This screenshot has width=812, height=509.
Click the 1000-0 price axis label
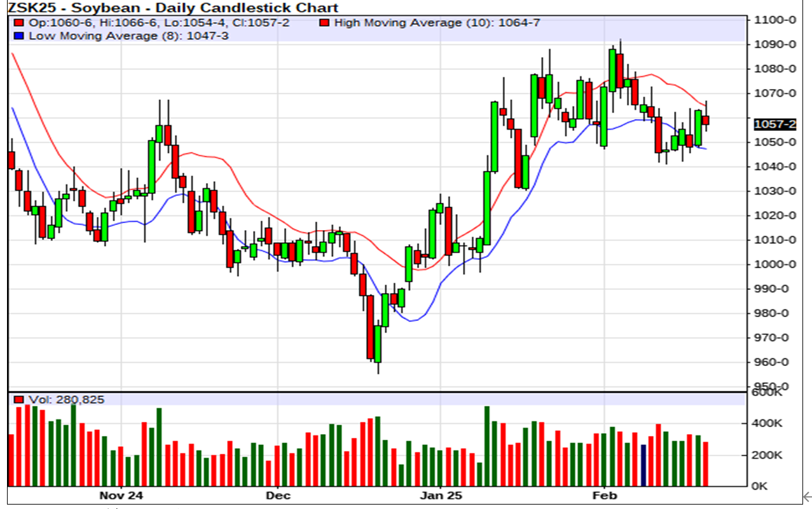coord(774,264)
